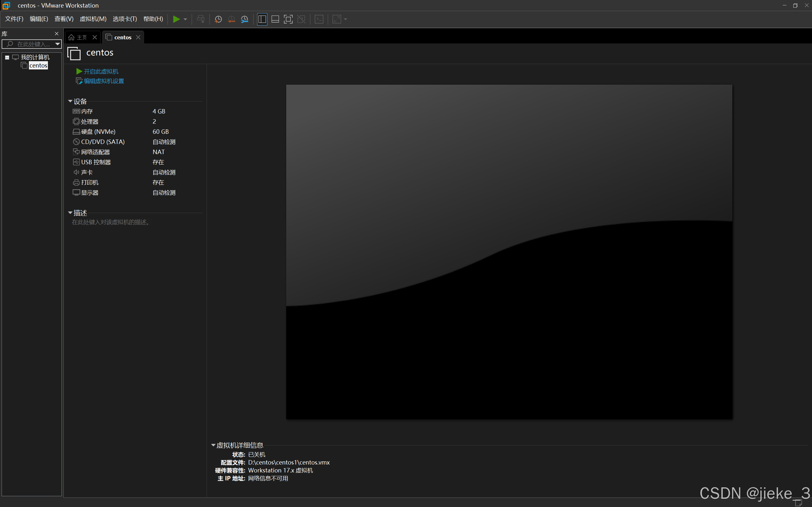Open the power options dropdown arrow

tap(185, 19)
